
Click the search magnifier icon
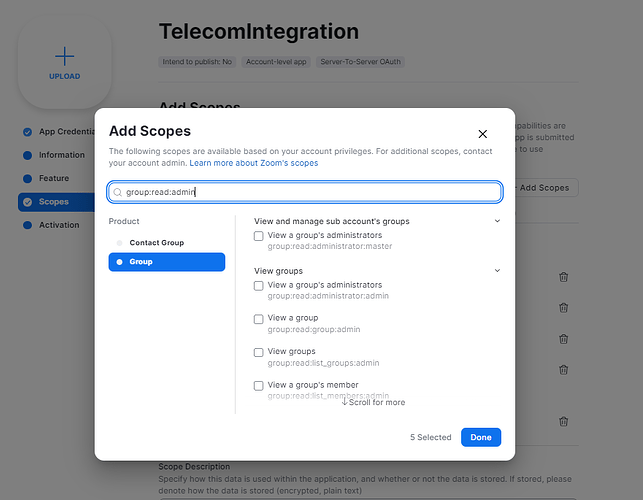(x=118, y=191)
